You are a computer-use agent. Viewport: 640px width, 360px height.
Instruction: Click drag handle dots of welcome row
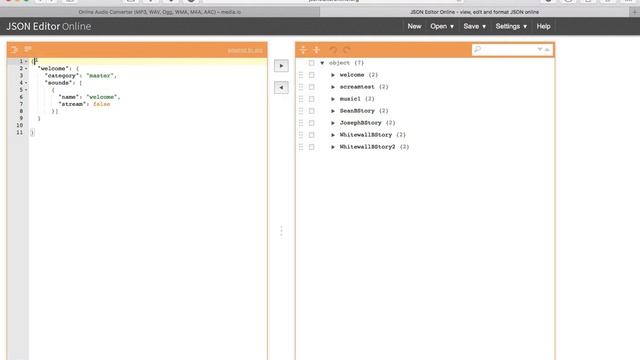[301, 75]
